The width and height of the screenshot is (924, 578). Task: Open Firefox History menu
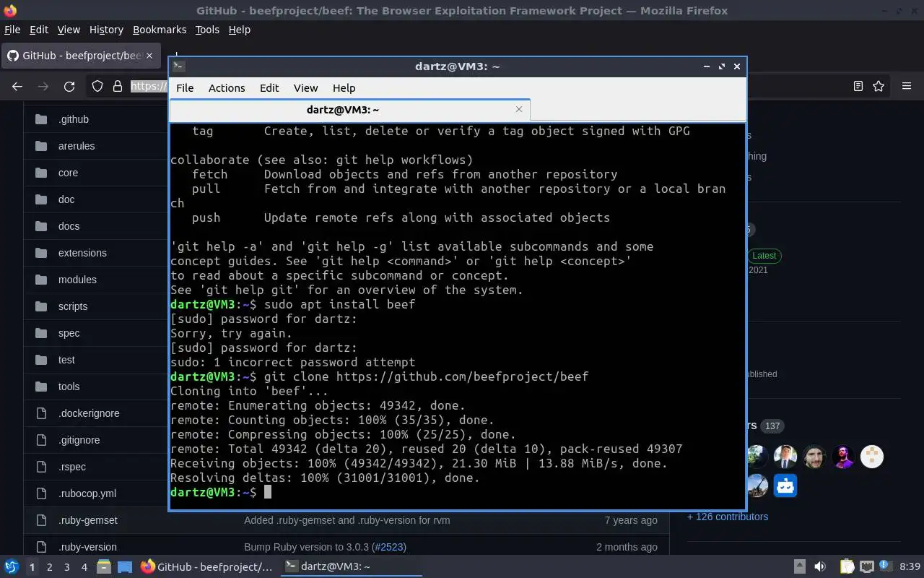point(106,30)
